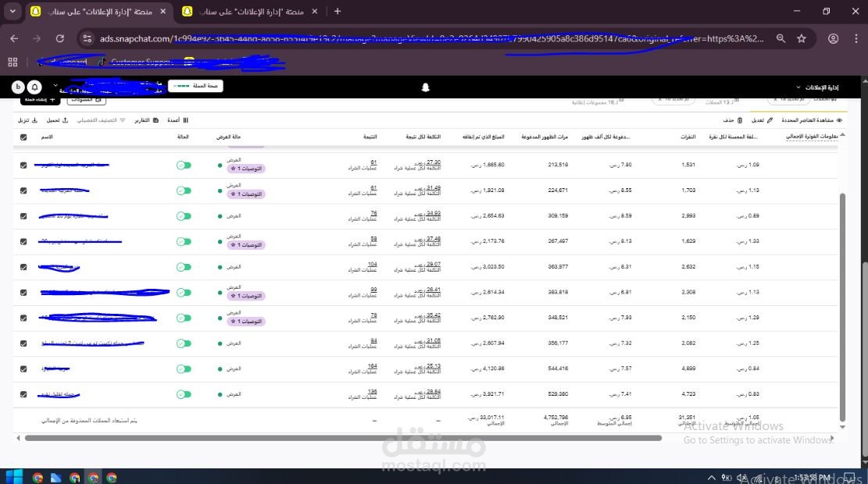This screenshot has width=868, height=484.
Task: Click the volume icon in system tray
Action: click(742, 477)
